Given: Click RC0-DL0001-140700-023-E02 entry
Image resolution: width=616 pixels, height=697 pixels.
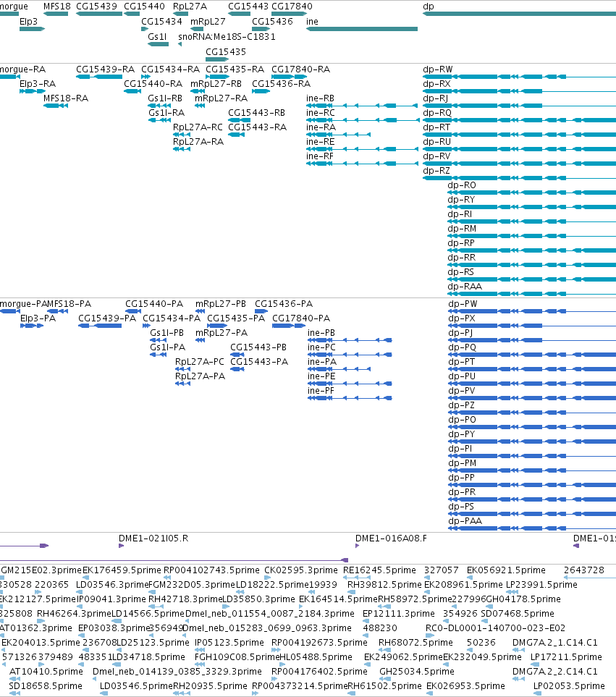Looking at the screenshot, I should point(496,628).
